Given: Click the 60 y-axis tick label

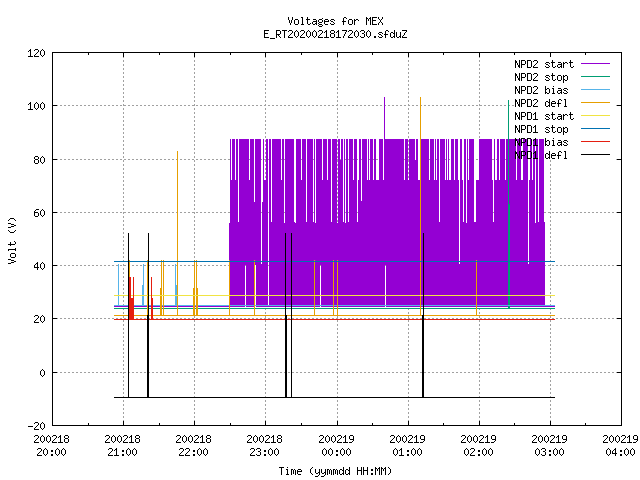Looking at the screenshot, I should [x=39, y=213].
